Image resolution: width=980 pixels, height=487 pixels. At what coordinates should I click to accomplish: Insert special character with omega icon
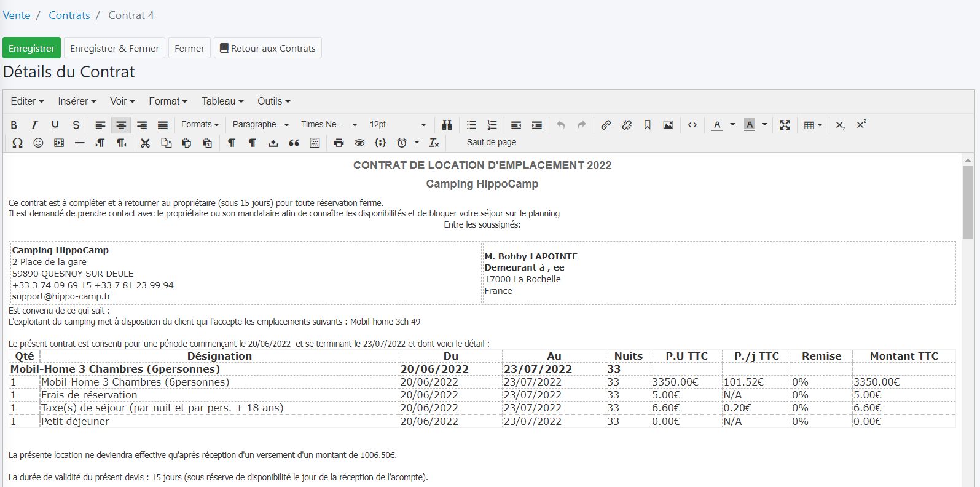tap(17, 143)
